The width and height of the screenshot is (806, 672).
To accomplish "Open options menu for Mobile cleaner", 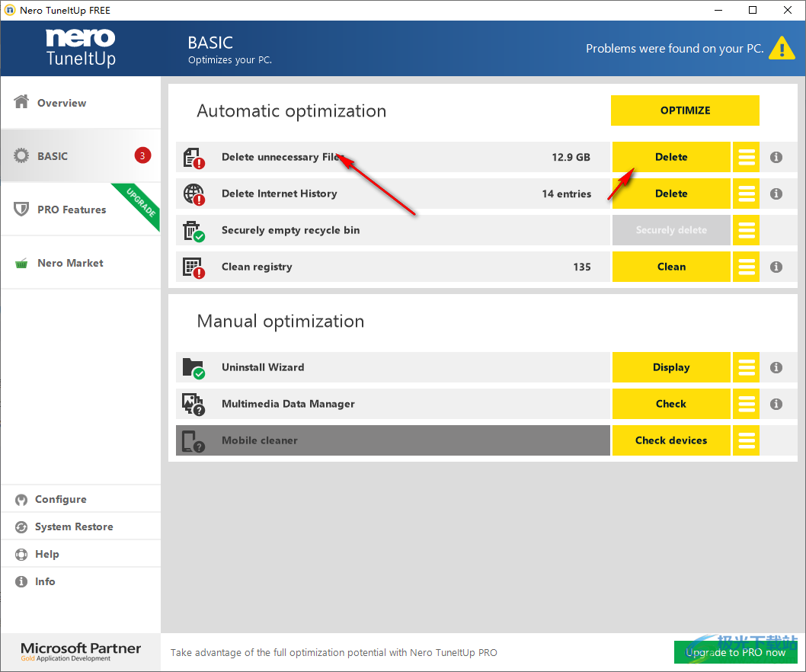I will [747, 440].
